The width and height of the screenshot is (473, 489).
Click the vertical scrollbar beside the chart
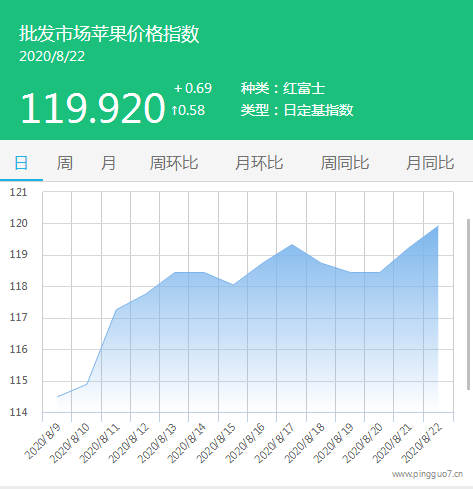(x=468, y=304)
